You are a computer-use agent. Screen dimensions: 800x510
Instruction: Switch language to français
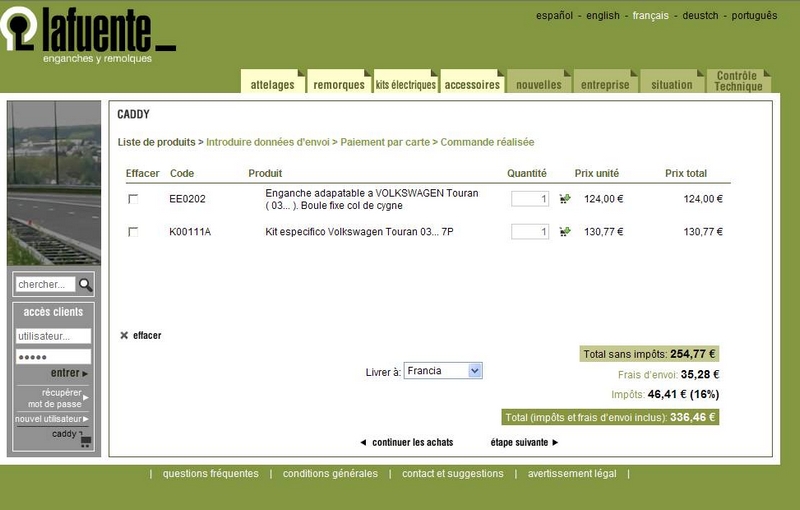(651, 15)
